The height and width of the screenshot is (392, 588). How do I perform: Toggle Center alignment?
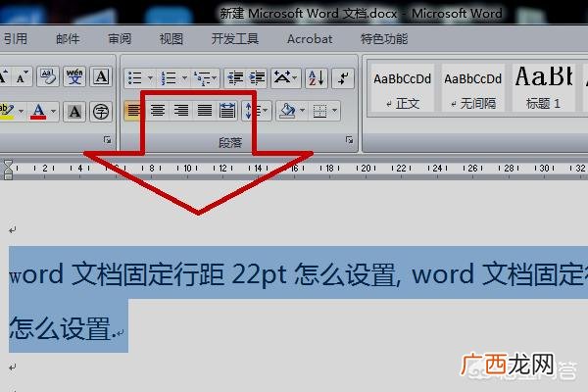(x=158, y=111)
